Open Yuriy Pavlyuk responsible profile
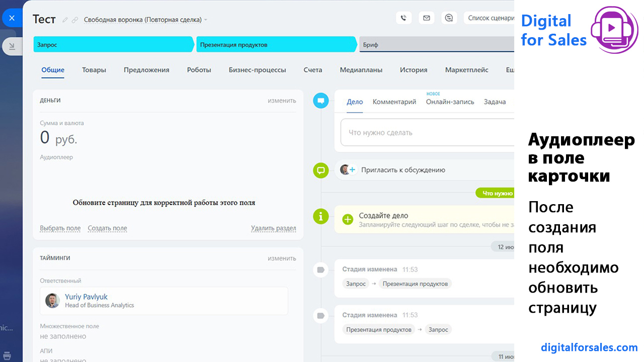 point(86,297)
